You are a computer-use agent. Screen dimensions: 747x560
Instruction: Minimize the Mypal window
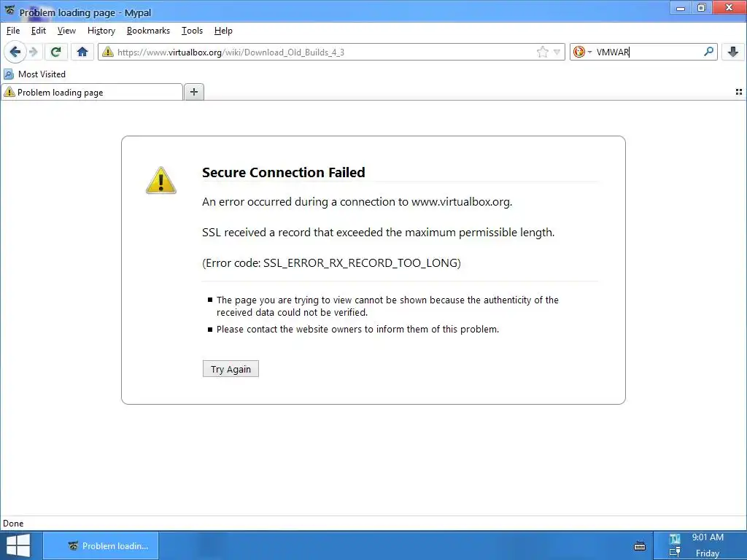[681, 7]
